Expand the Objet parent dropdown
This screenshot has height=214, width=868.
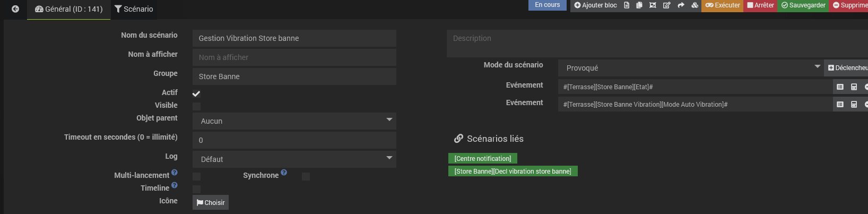pyautogui.click(x=294, y=121)
